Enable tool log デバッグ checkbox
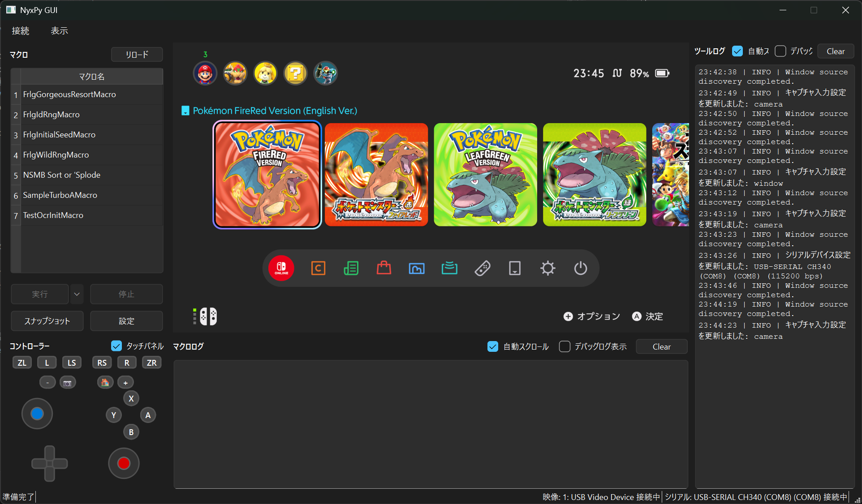 coord(780,51)
